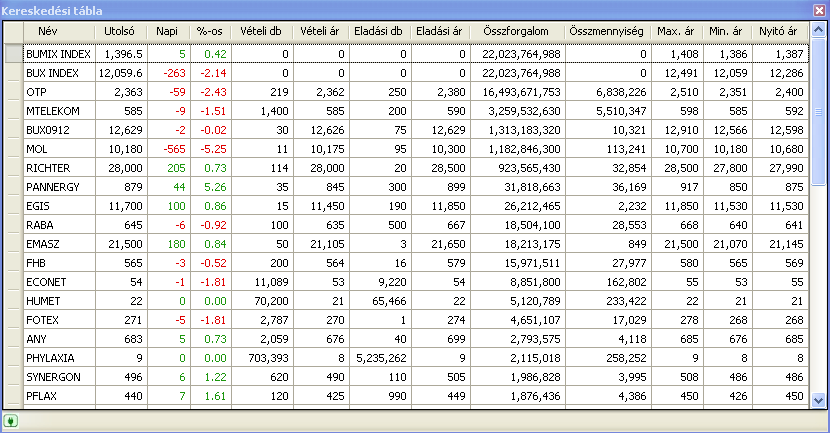The width and height of the screenshot is (830, 433).
Task: Sort by the Utolsó column header
Action: pos(121,31)
